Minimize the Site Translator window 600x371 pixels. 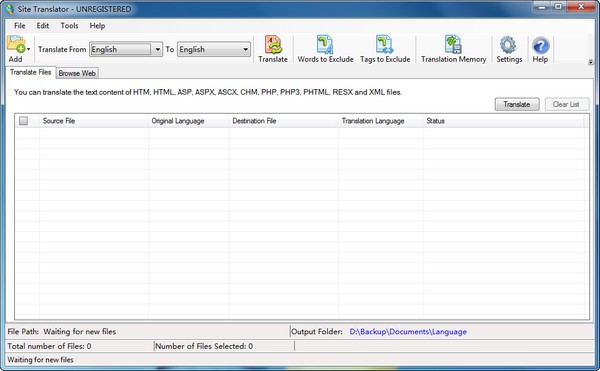(x=542, y=7)
